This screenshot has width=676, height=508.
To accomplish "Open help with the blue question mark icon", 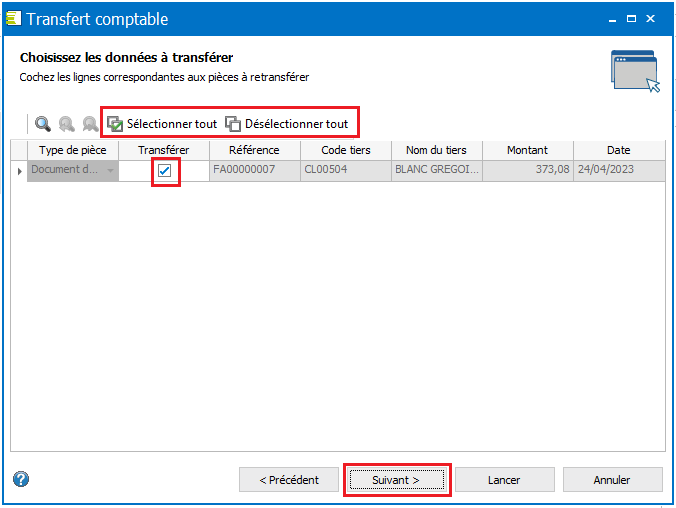I will (21, 479).
